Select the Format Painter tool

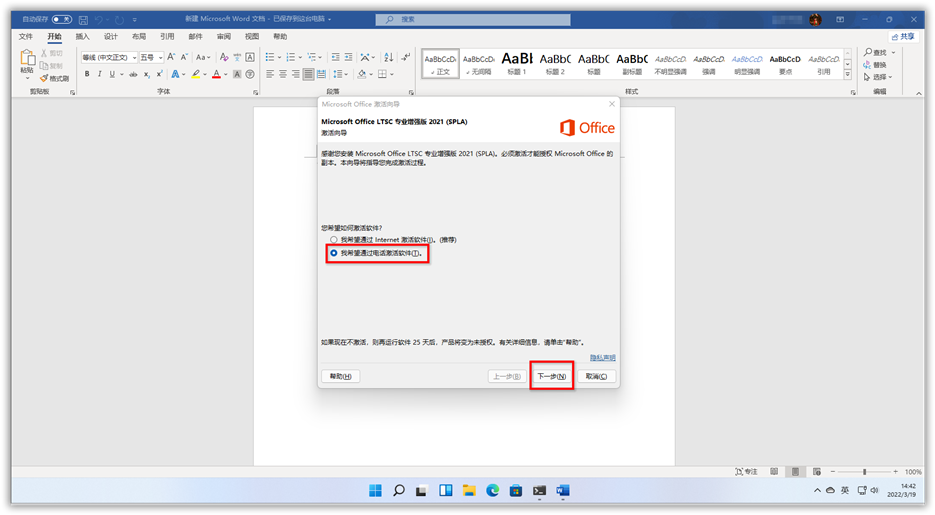click(x=54, y=79)
